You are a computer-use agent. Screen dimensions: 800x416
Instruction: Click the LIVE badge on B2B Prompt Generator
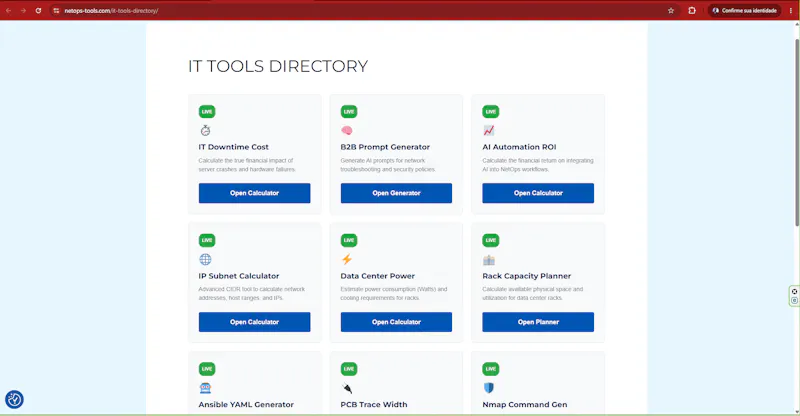[x=349, y=111]
